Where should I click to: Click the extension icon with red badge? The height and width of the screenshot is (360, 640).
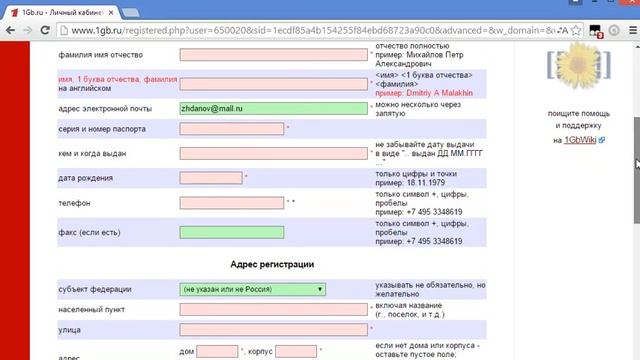(x=596, y=31)
